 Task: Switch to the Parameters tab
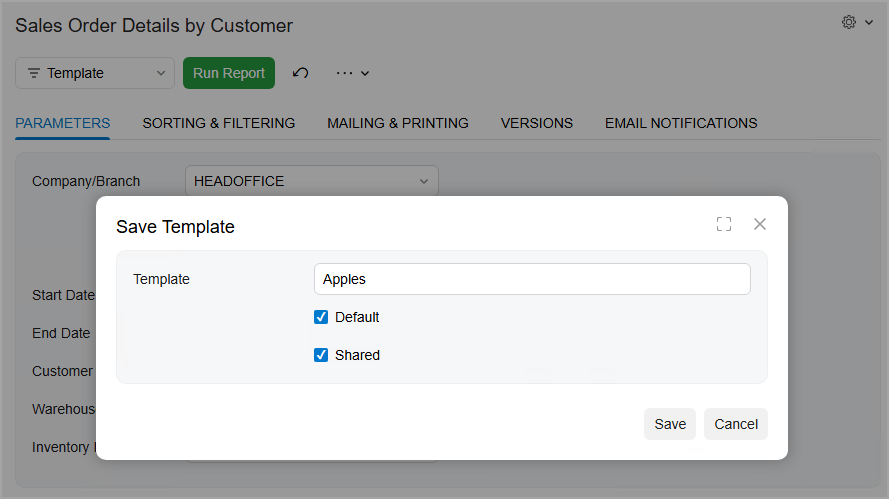point(62,123)
